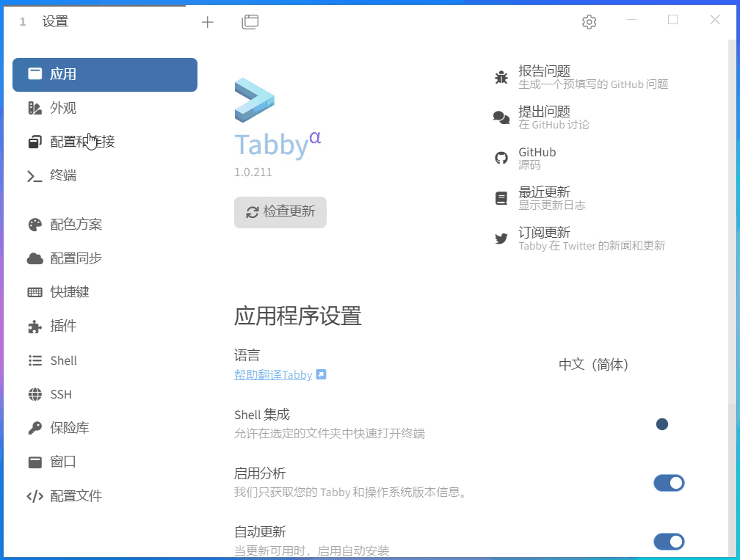Click the split view icon in titlebar
This screenshot has height=560, width=740.
[x=250, y=22]
